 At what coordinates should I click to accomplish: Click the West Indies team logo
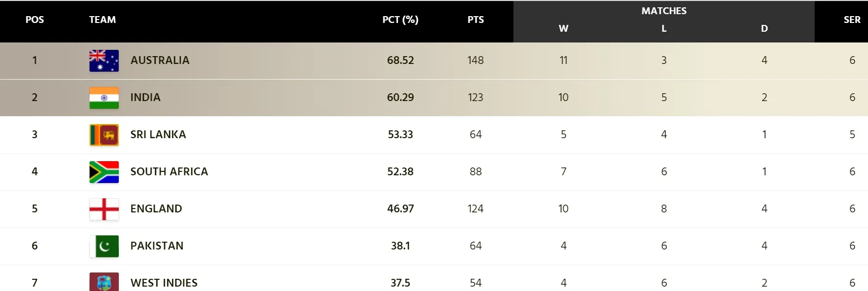point(104,282)
